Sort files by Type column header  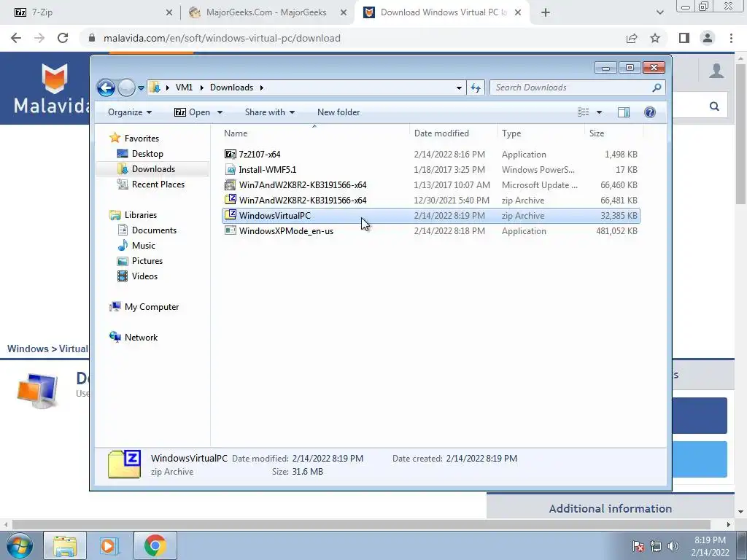(x=541, y=133)
